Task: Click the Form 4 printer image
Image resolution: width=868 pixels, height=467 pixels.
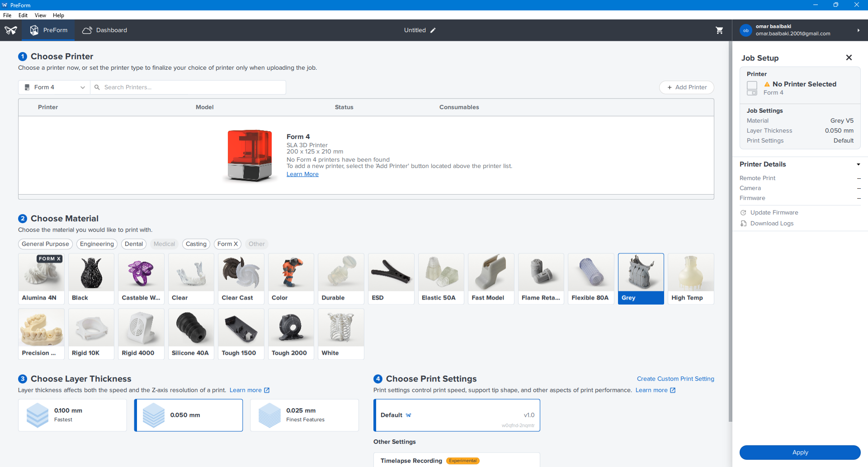Action: (x=250, y=155)
